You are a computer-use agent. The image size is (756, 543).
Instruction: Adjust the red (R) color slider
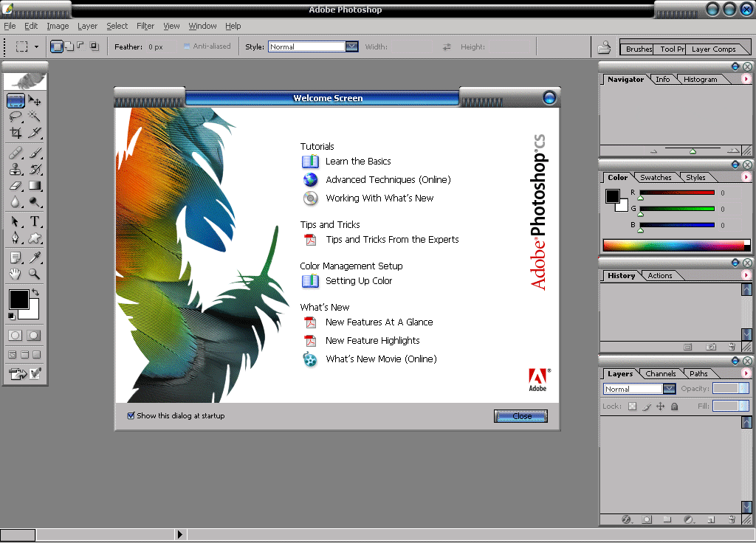coord(641,198)
